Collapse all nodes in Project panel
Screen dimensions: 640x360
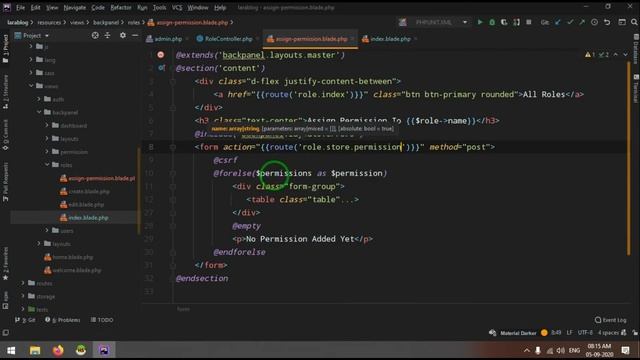[x=107, y=36]
